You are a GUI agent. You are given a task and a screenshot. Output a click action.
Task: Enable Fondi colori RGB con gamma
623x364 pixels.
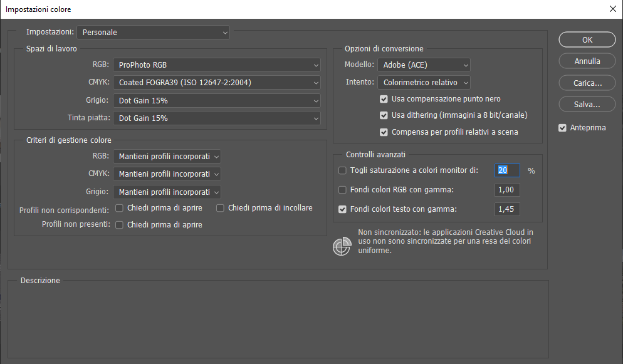tap(342, 190)
